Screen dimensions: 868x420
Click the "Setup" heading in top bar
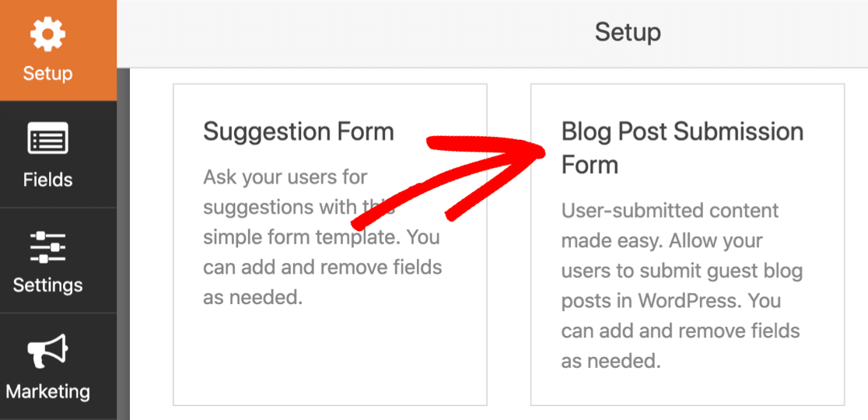628,32
